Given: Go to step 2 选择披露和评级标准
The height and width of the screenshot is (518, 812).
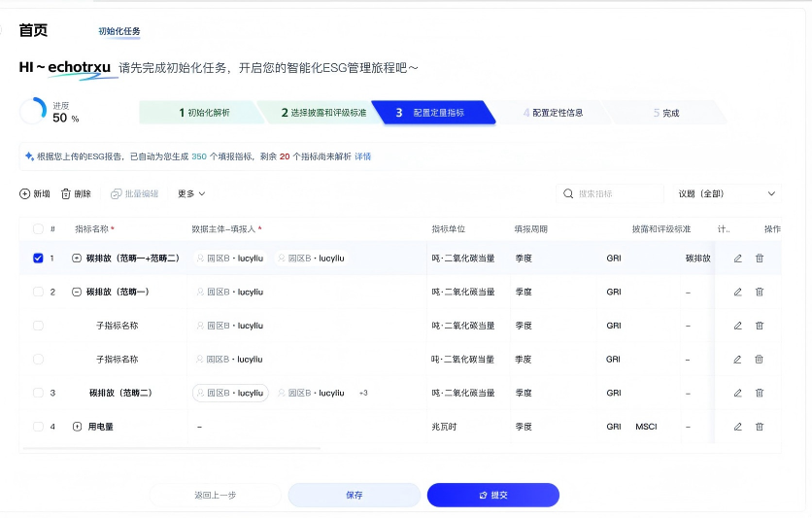Looking at the screenshot, I should (x=323, y=113).
